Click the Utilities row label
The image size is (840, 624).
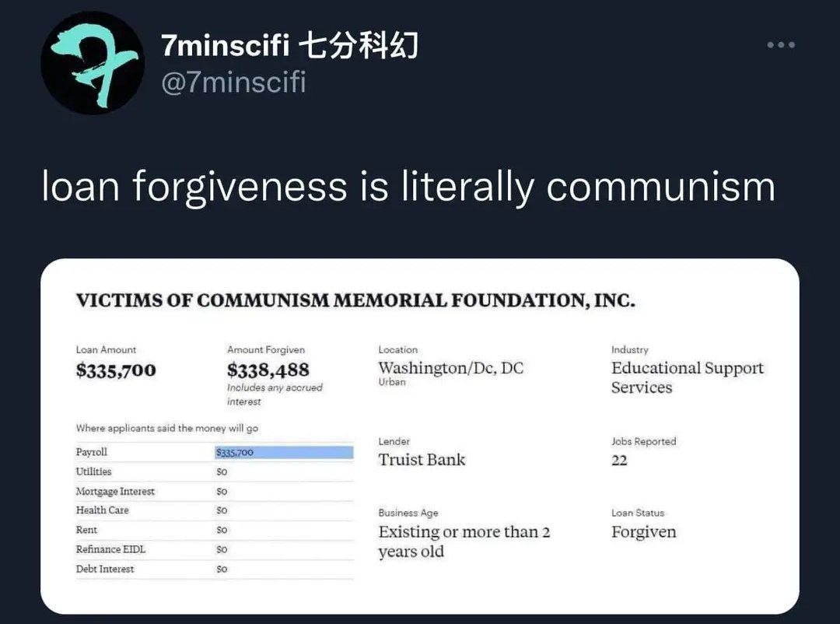pyautogui.click(x=93, y=472)
